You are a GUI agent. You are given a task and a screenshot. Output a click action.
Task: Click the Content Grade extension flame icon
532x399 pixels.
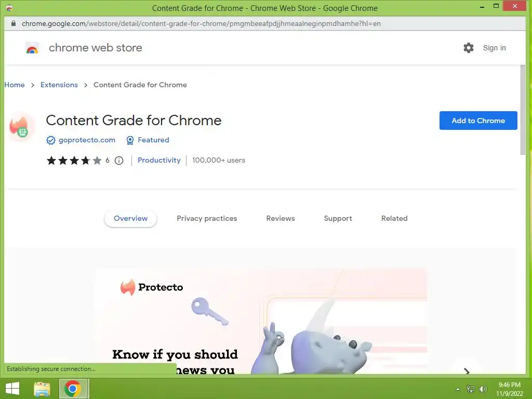[x=21, y=127]
